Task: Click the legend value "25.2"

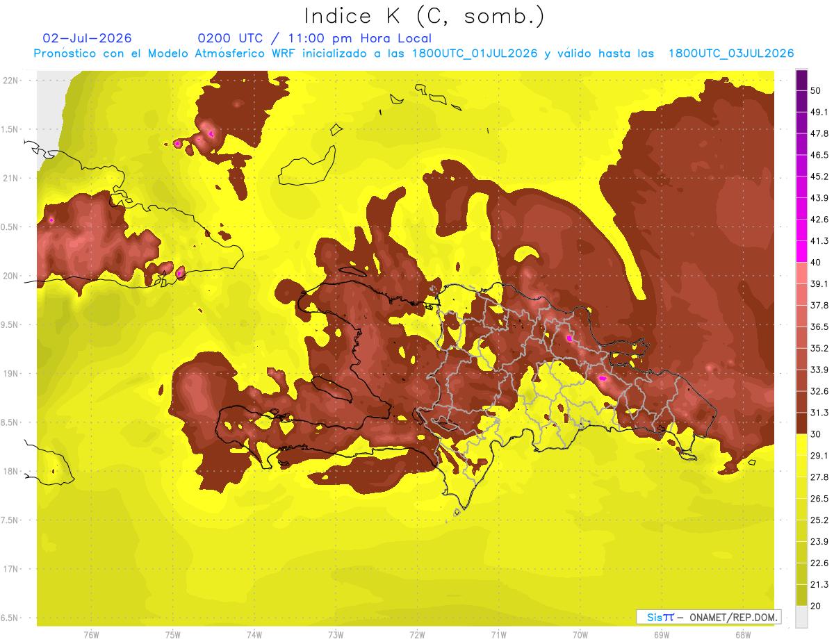Action: 820,520
